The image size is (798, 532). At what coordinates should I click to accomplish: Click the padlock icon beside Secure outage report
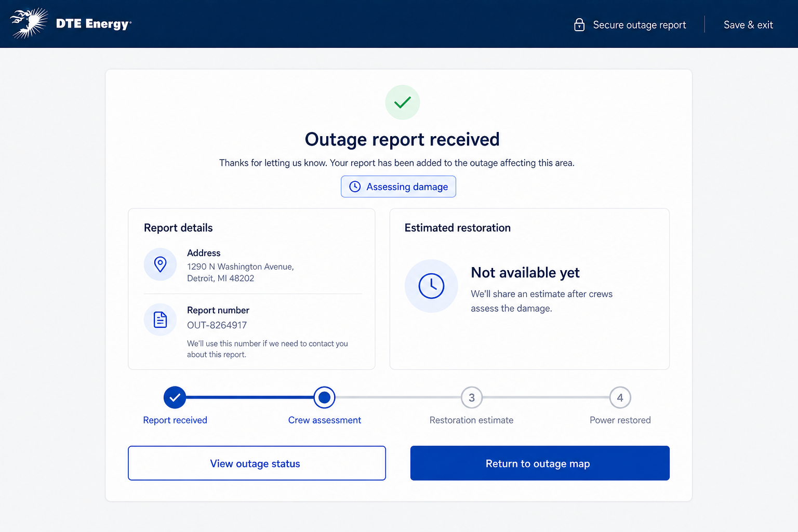point(579,24)
